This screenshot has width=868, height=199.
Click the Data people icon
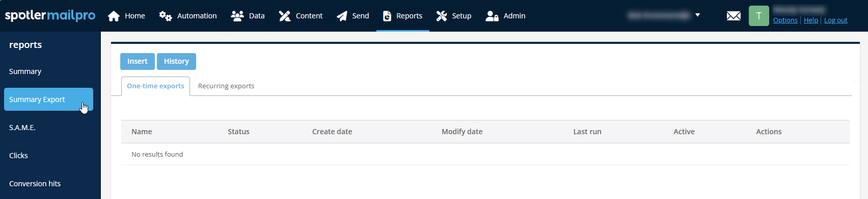[237, 16]
